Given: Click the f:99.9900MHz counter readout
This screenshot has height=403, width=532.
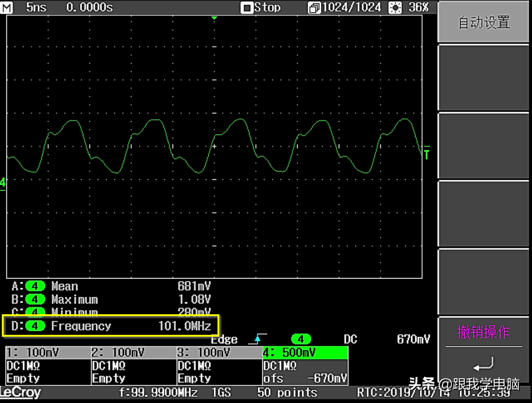Looking at the screenshot, I should [158, 392].
